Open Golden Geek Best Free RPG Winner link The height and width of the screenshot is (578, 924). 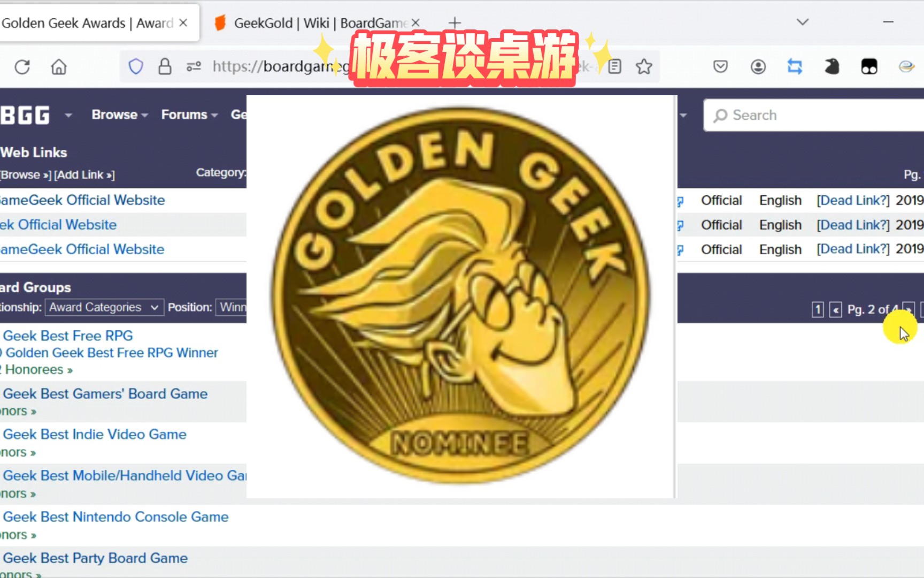pos(110,353)
